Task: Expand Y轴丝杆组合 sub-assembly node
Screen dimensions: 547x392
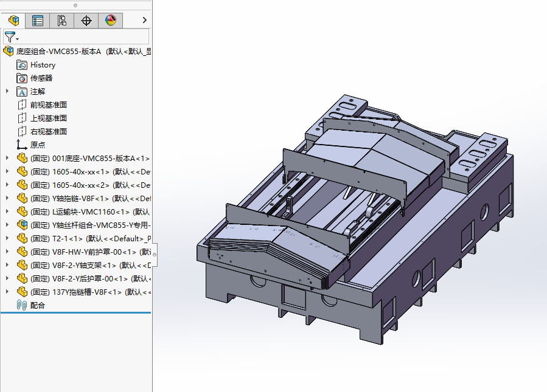Action: (7, 225)
